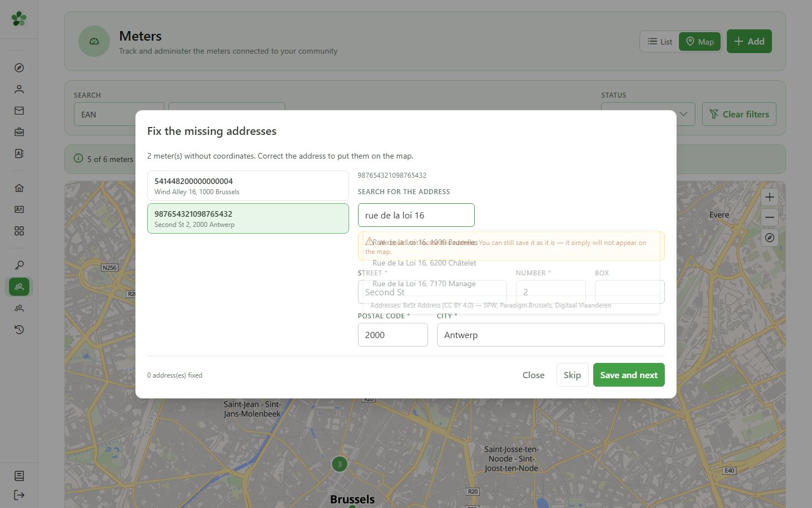Click the 'Fix the missing addresses' dialog title

click(212, 131)
